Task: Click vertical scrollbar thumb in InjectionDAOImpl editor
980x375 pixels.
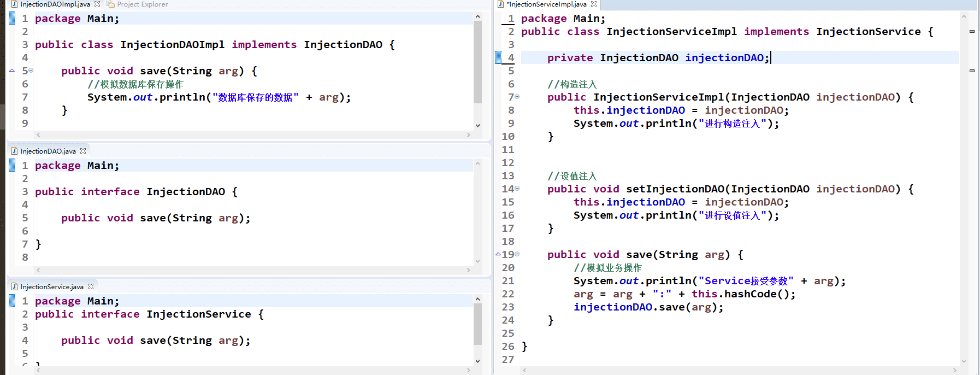Action: (477, 62)
